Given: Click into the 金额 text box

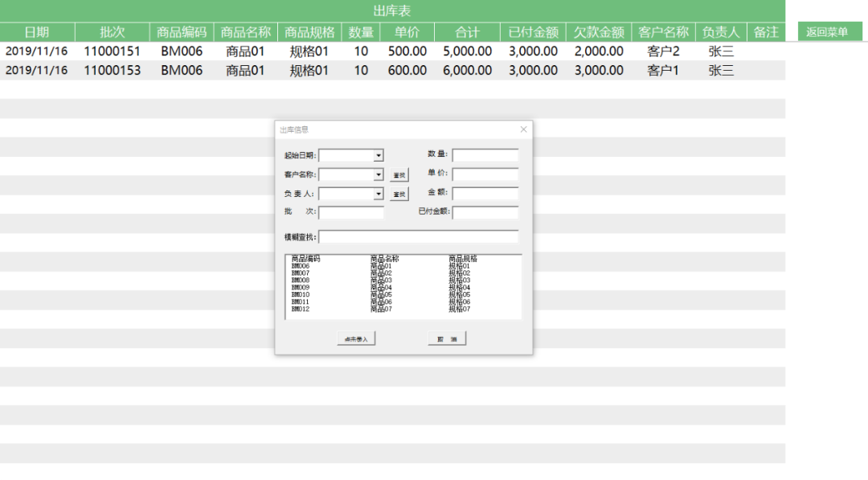Looking at the screenshot, I should point(485,194).
